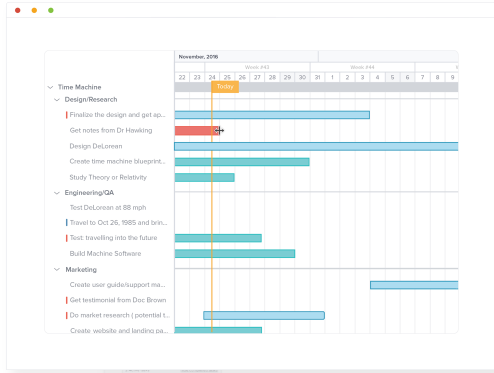
Task: Collapse the Engineering/QA group
Action: pyautogui.click(x=57, y=193)
